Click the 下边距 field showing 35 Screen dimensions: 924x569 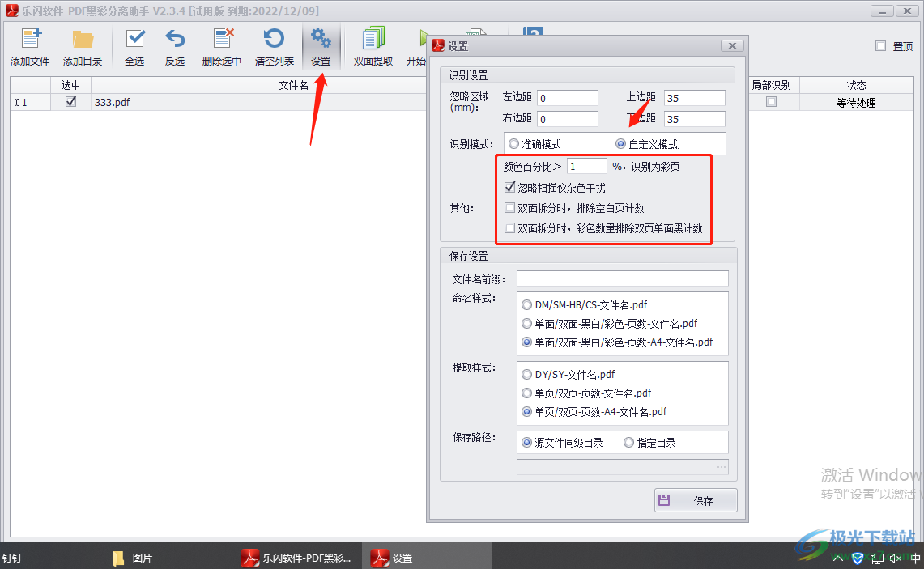coord(695,119)
